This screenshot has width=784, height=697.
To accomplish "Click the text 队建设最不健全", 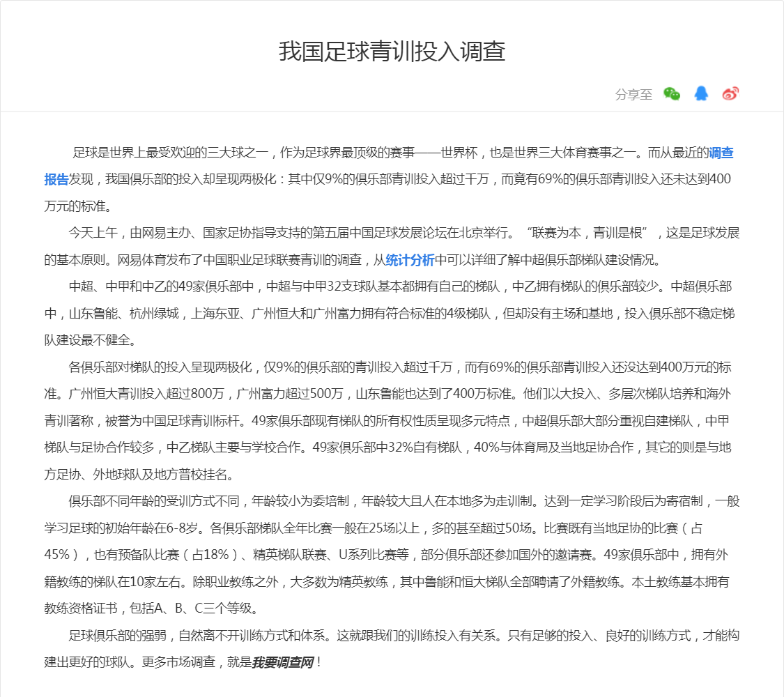I will (x=87, y=340).
